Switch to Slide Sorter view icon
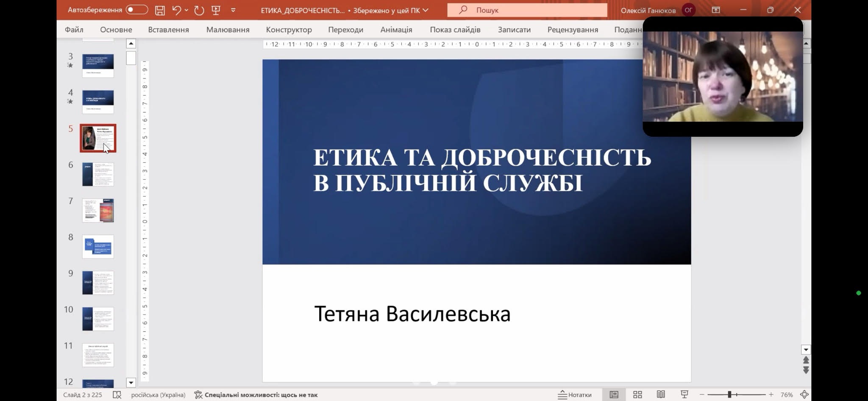The image size is (868, 401). click(x=637, y=395)
